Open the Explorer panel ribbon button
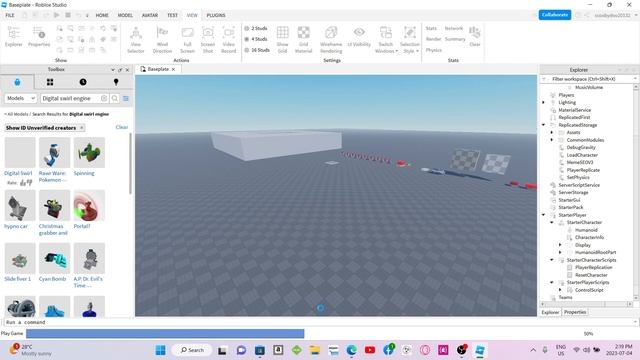Image resolution: width=640 pixels, height=360 pixels. [13, 36]
